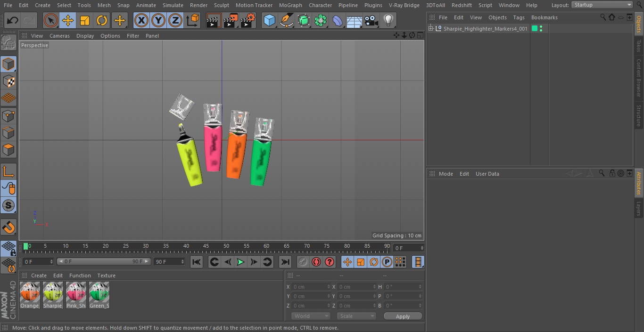Toggle Y axis lock
The height and width of the screenshot is (332, 644).
(158, 21)
